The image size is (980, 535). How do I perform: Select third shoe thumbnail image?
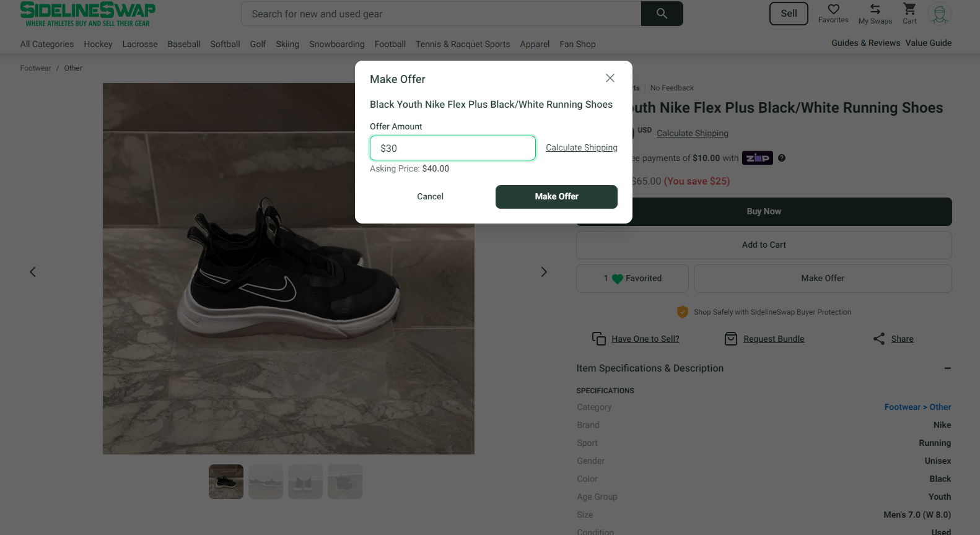305,482
